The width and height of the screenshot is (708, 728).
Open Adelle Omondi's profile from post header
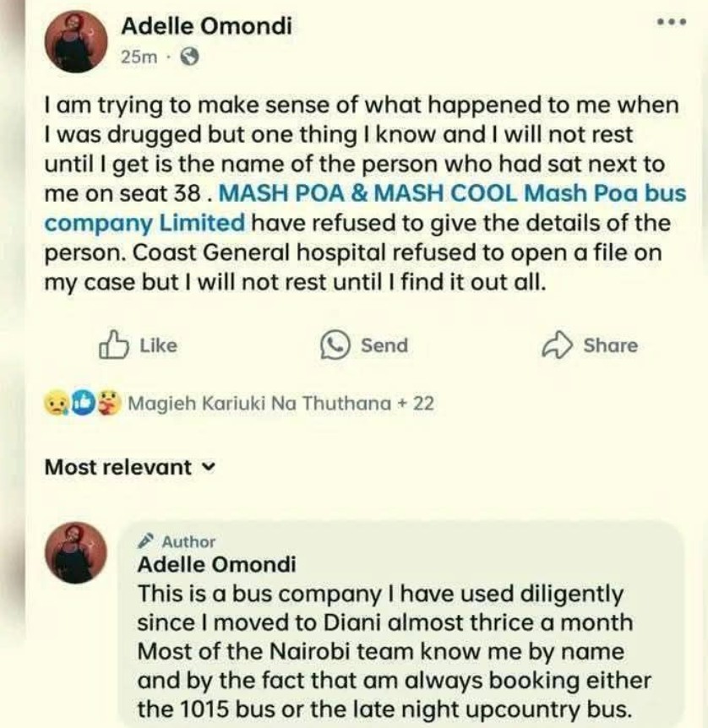tap(206, 25)
